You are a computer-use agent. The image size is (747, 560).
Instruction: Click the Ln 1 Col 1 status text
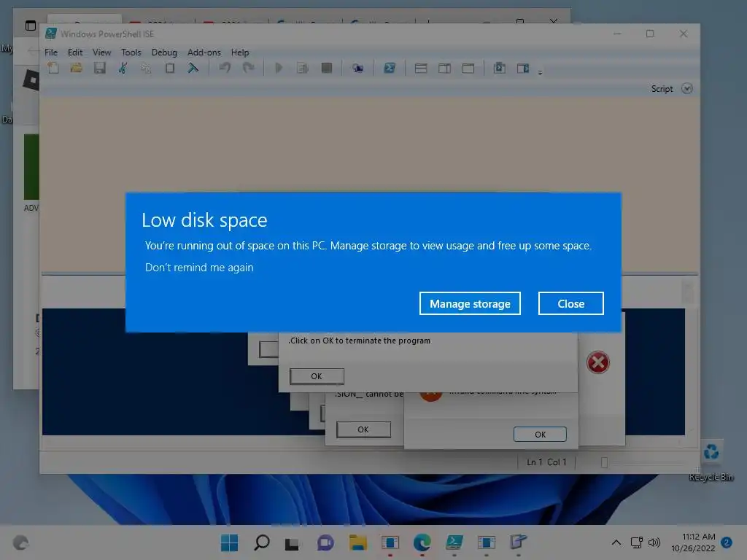click(x=546, y=462)
